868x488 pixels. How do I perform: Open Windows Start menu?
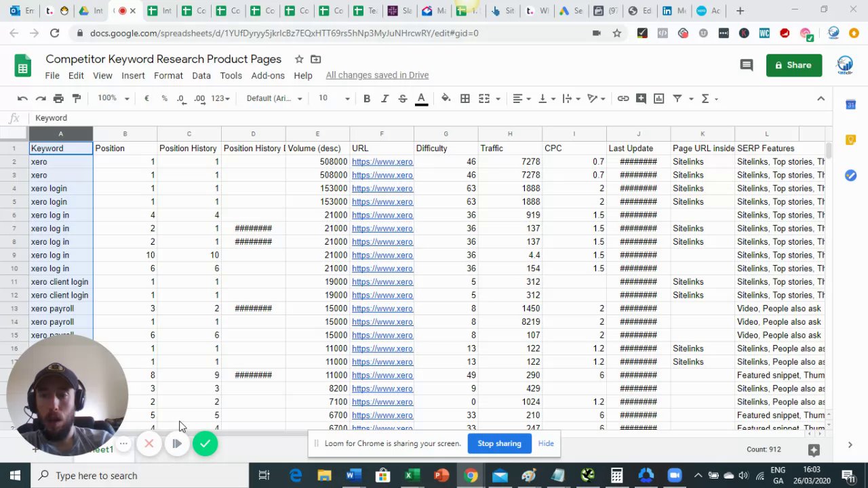(15, 475)
